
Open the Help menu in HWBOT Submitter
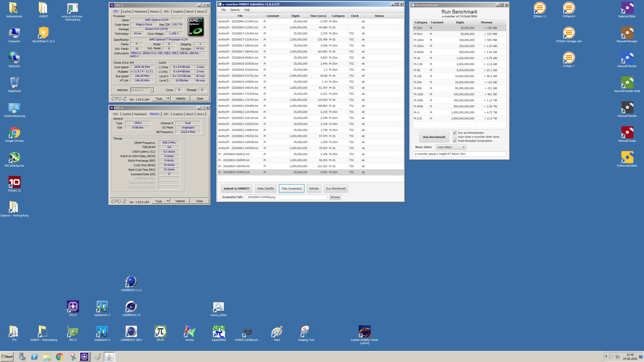coord(247,10)
